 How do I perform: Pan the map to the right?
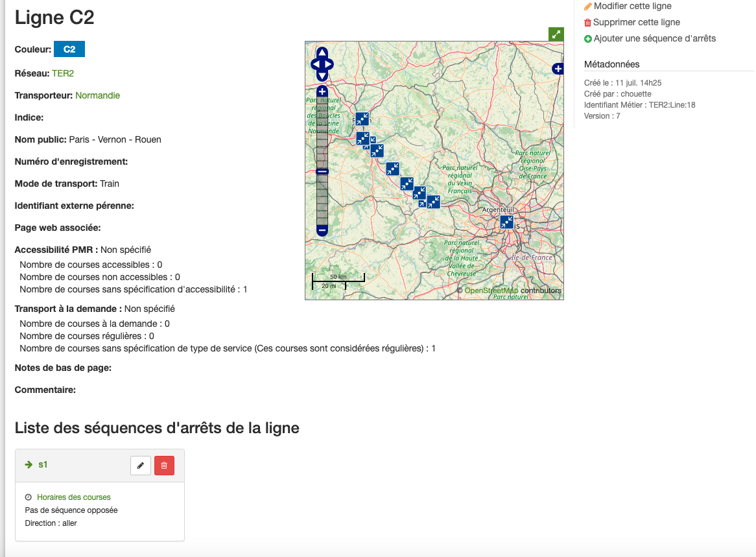(329, 64)
